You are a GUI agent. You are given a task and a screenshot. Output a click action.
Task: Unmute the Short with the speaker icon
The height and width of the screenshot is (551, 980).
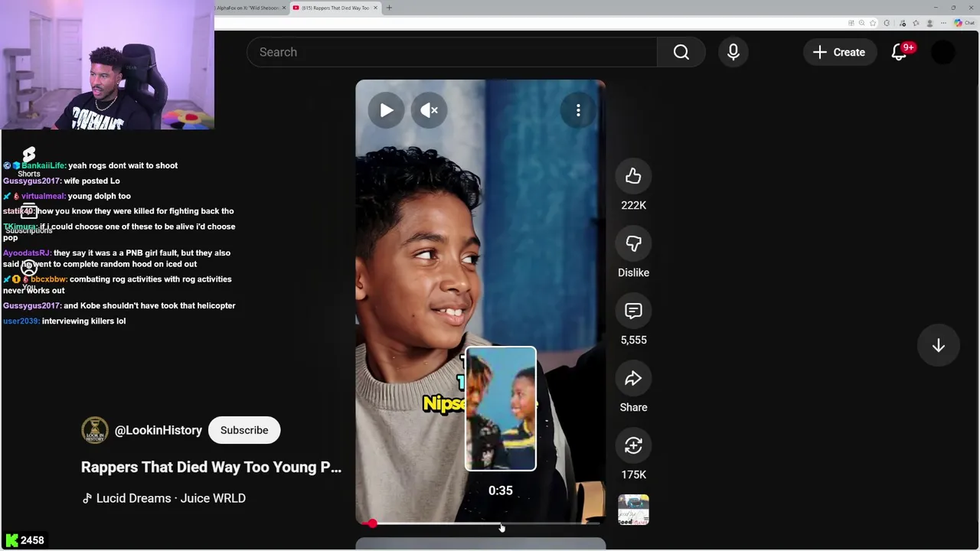tap(429, 110)
